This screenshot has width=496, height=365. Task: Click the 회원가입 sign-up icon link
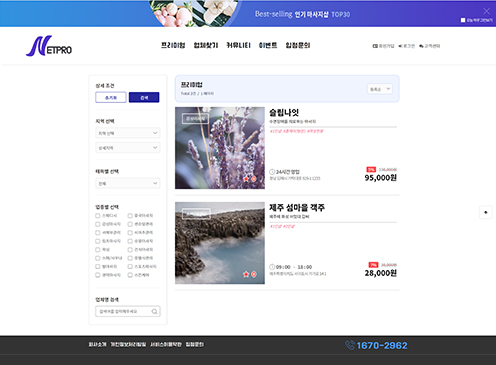383,46
